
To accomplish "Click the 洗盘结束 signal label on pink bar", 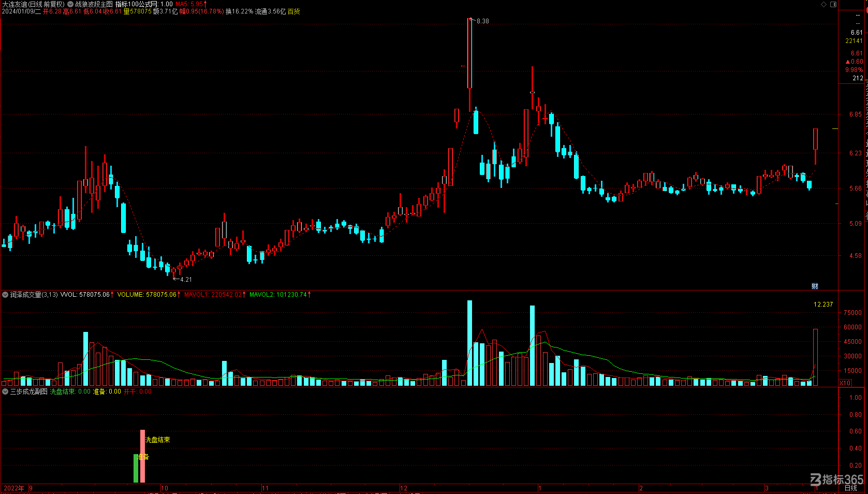I will point(158,440).
